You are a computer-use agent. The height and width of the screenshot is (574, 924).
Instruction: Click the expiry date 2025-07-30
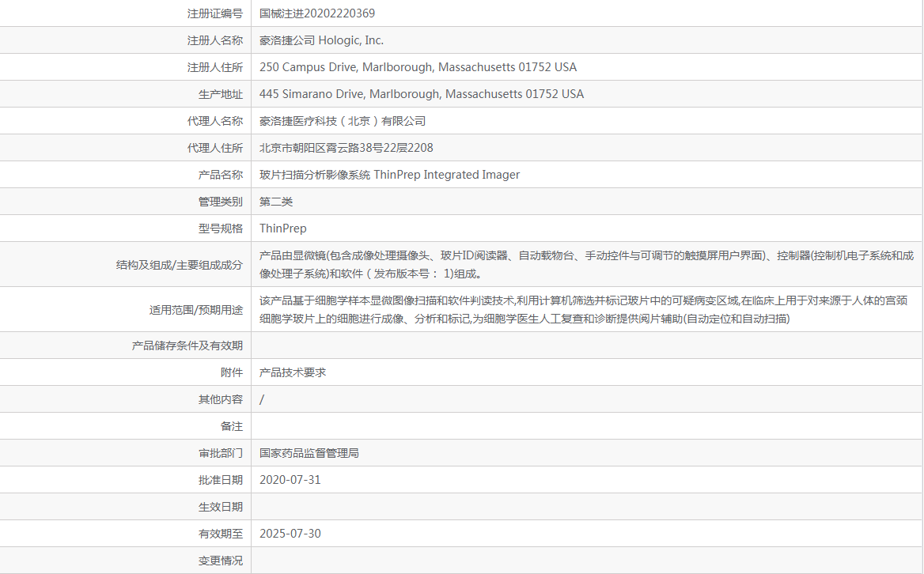(x=290, y=534)
